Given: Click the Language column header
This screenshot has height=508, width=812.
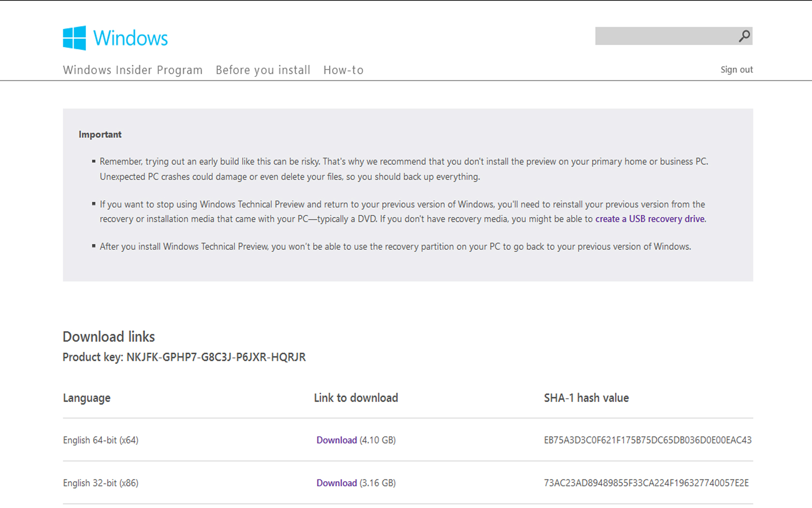Looking at the screenshot, I should tap(87, 398).
